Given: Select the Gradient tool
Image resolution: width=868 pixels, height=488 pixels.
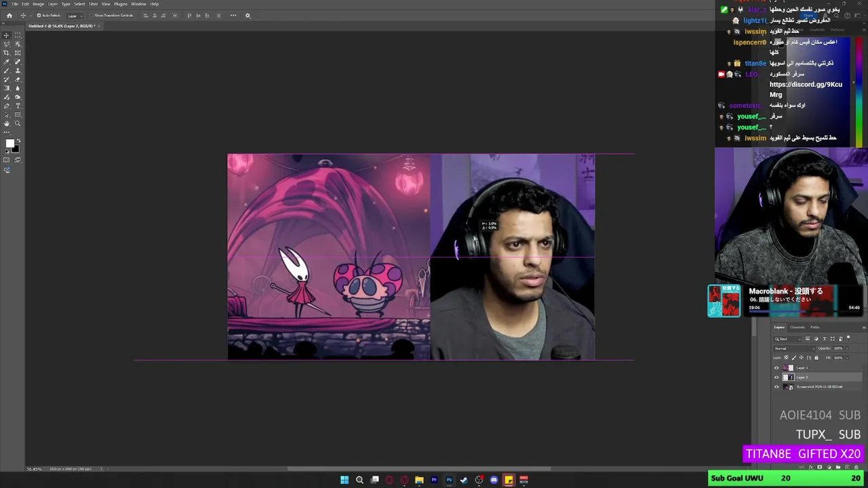Looking at the screenshot, I should point(7,88).
